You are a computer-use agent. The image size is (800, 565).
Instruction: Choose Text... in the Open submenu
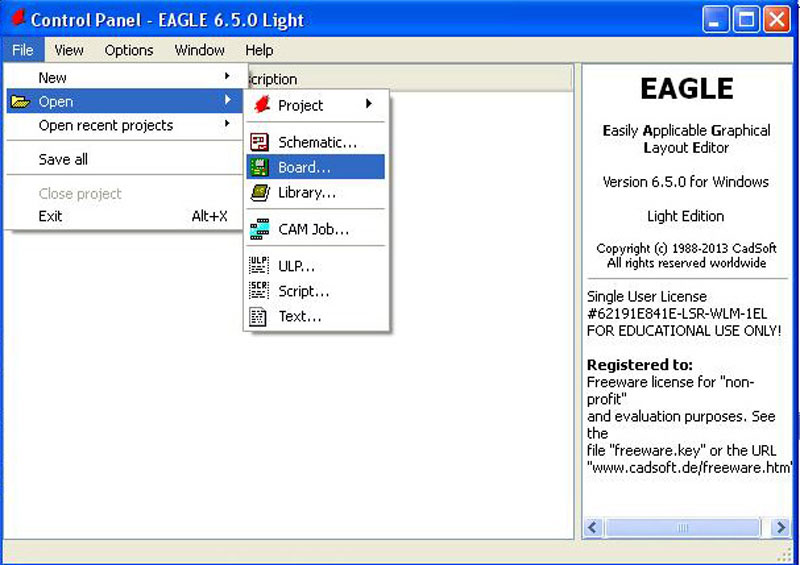click(x=316, y=316)
